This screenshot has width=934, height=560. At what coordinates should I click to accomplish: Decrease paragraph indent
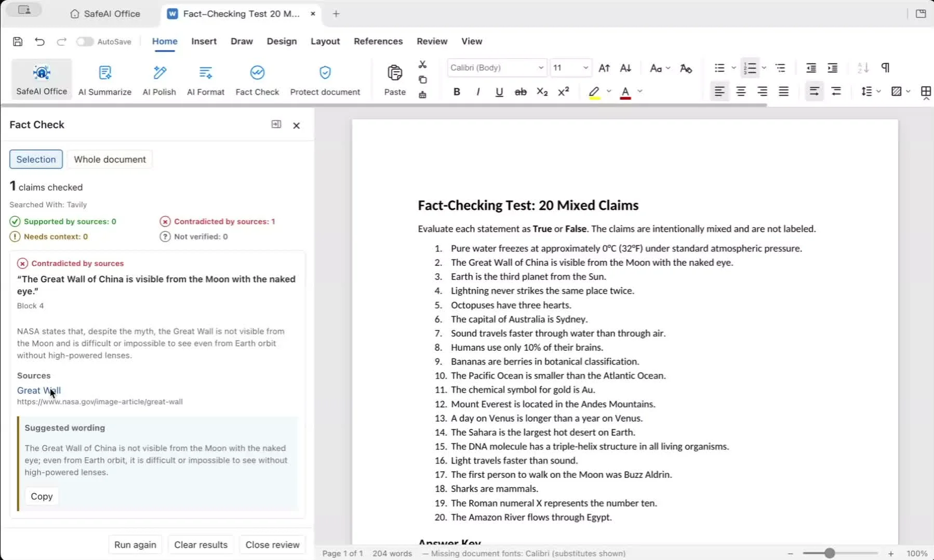click(811, 68)
